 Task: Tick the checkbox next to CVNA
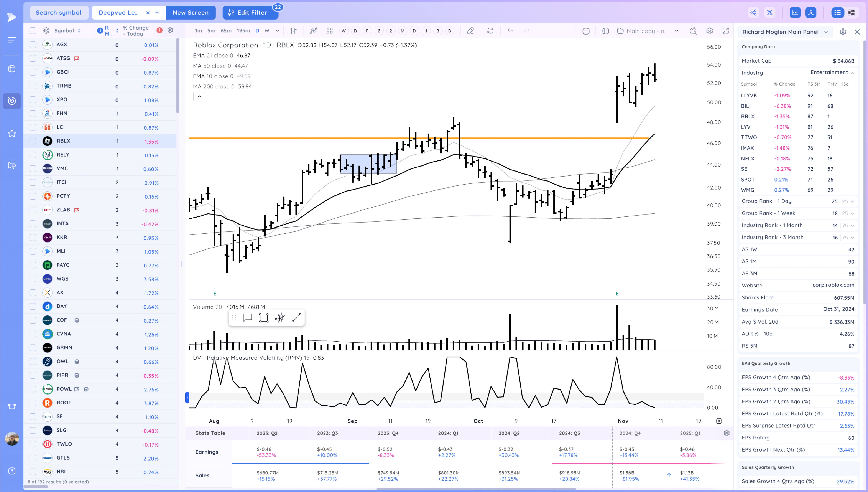[x=33, y=334]
